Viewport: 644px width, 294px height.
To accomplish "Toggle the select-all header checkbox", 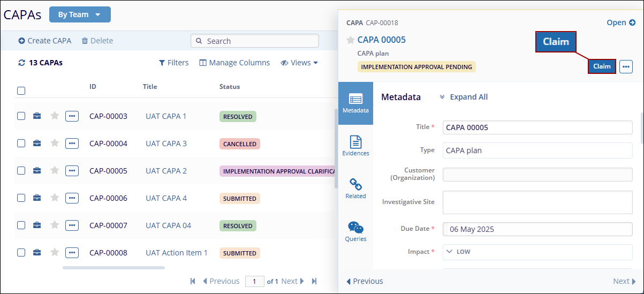I will [x=21, y=91].
